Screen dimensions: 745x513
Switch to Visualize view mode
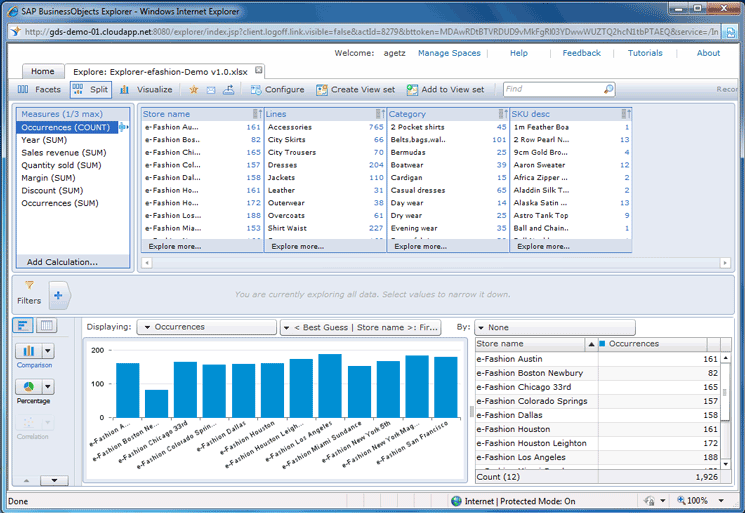146,89
